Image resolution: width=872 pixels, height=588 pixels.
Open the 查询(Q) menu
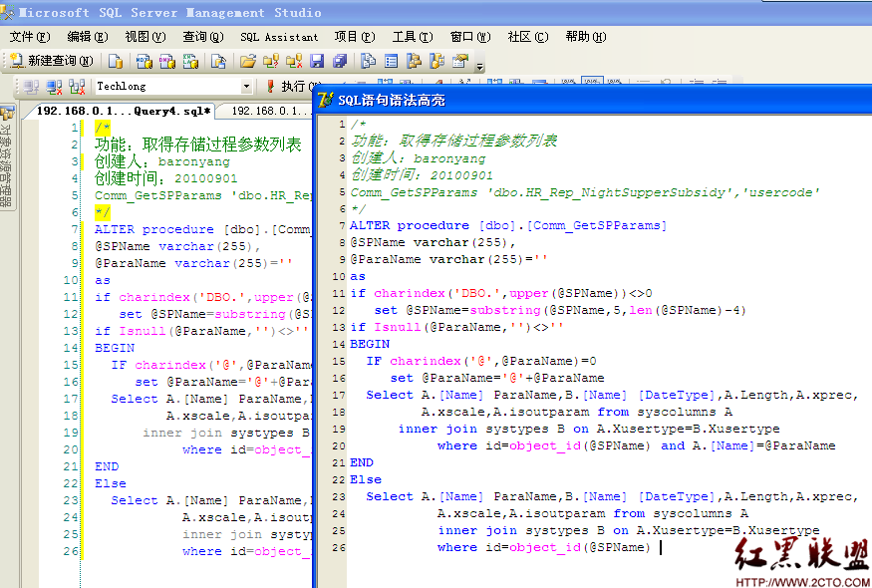pyautogui.click(x=203, y=37)
